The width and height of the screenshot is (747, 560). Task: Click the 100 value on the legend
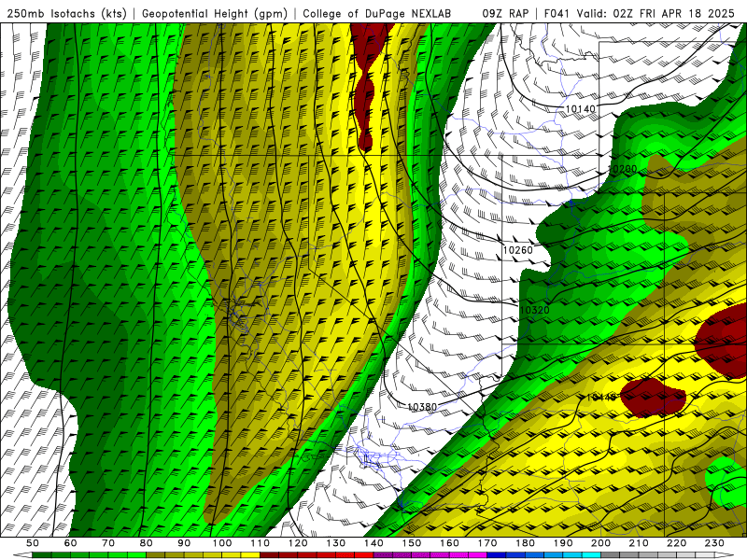click(222, 543)
